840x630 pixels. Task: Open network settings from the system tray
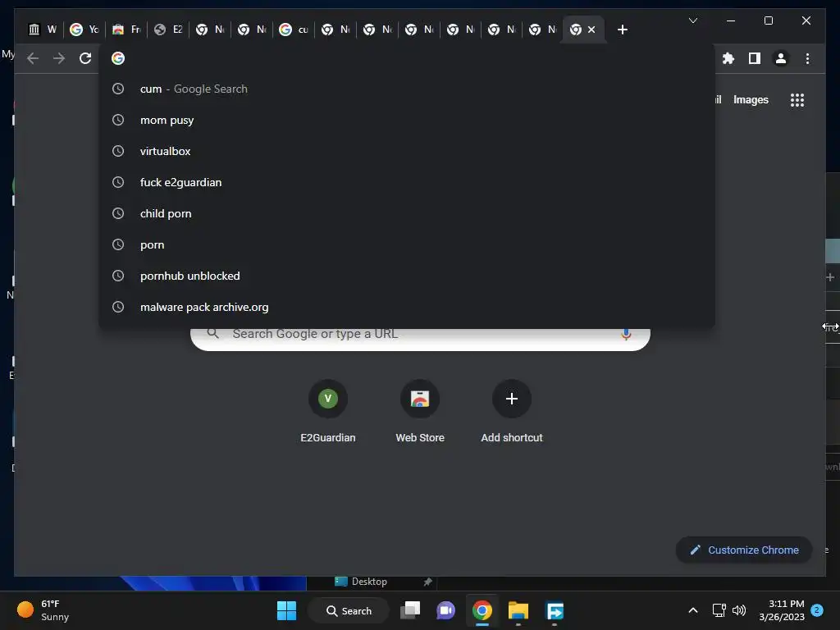[x=719, y=610]
